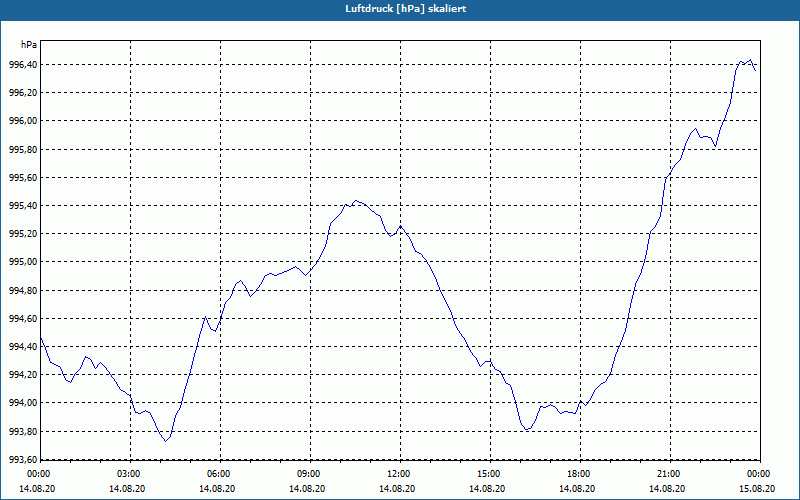Select the 15:00 time axis label
Screen dimensions: 800x500
[x=490, y=473]
